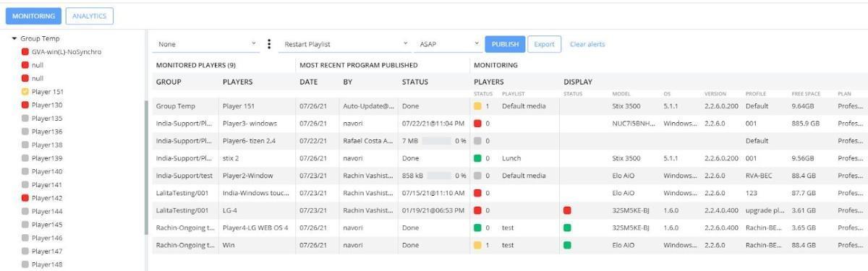Select Player138 in the tree
This screenshot has width=868, height=271.
[x=46, y=145]
